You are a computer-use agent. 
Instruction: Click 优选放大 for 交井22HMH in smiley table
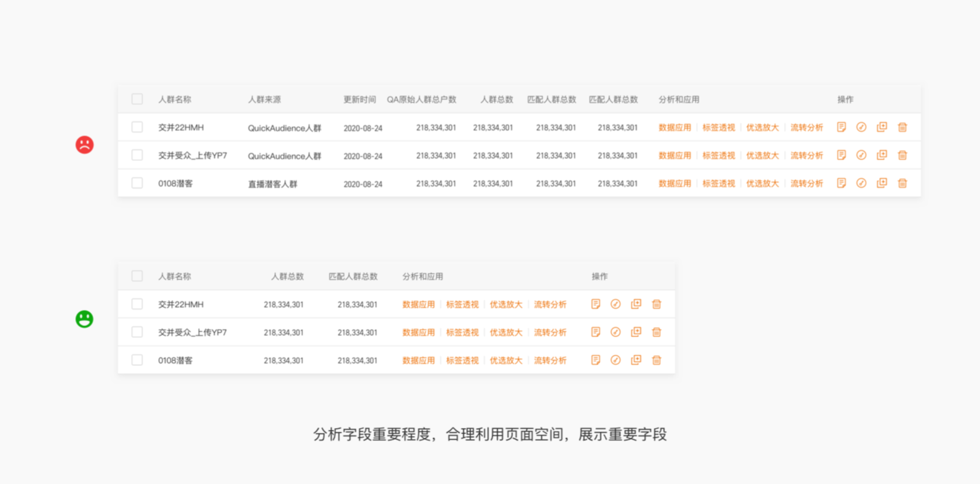click(506, 305)
